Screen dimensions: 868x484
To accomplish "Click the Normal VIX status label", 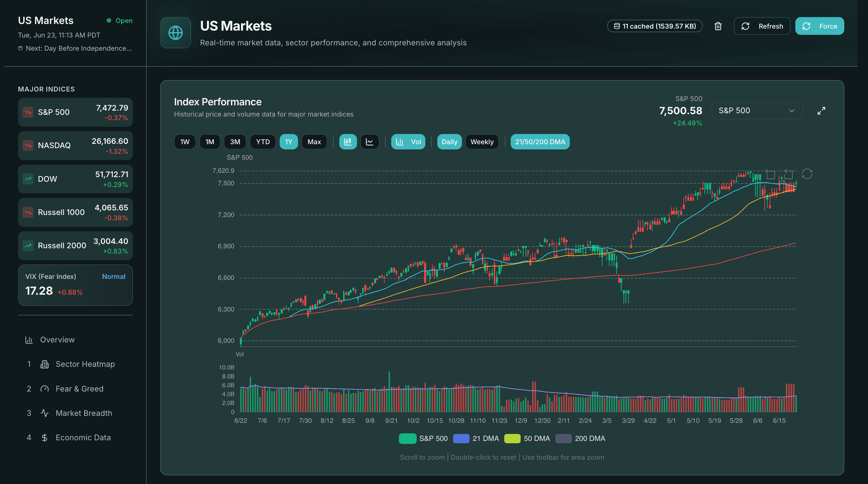I will tap(114, 277).
